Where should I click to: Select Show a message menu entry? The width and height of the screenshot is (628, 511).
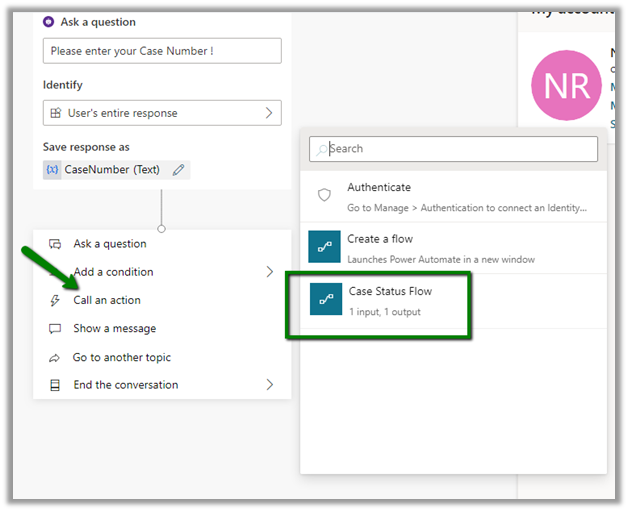[114, 329]
